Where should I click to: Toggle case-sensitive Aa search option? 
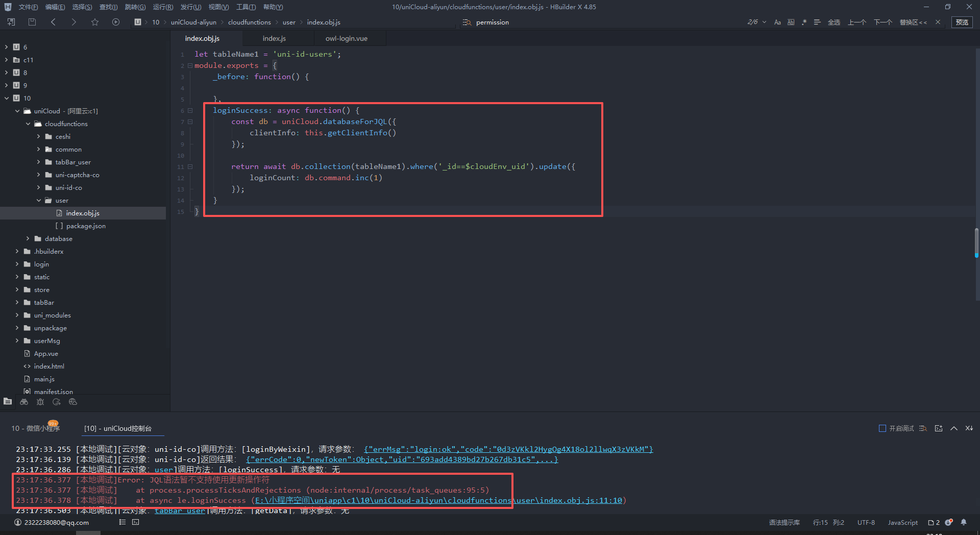[x=777, y=22]
